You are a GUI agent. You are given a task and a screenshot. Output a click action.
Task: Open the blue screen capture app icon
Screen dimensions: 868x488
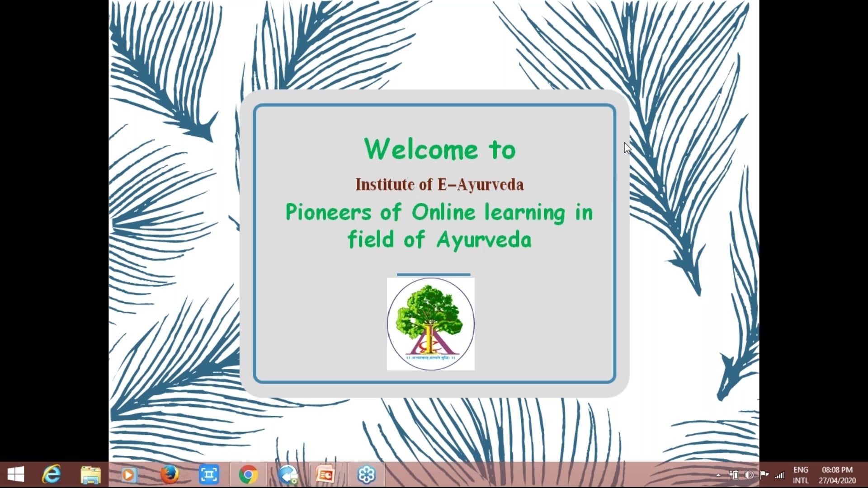click(x=209, y=475)
